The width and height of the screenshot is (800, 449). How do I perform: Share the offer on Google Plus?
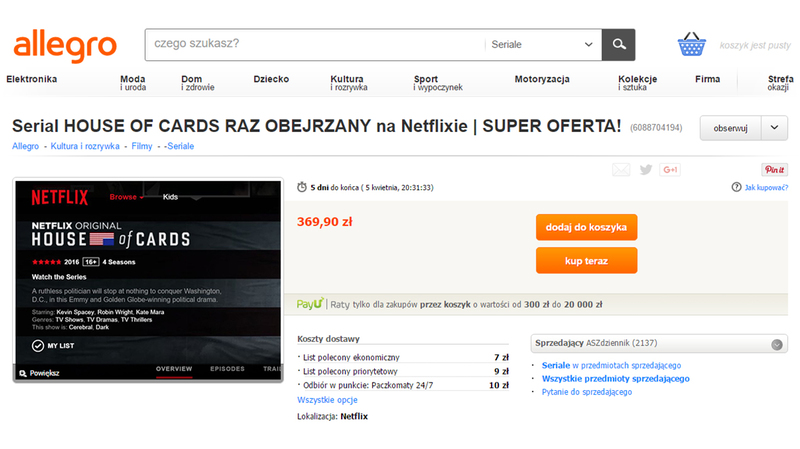[670, 169]
